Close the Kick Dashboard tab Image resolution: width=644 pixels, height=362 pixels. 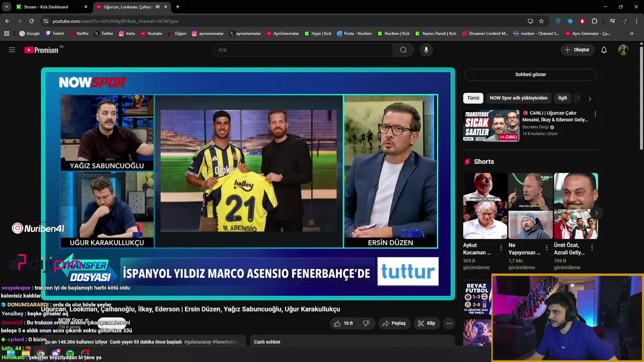[x=86, y=7]
